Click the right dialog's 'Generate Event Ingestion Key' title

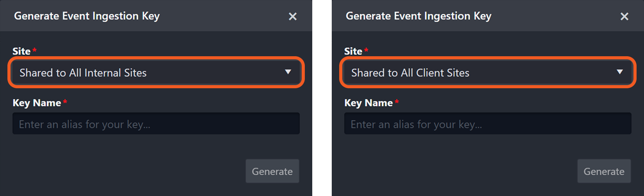pyautogui.click(x=418, y=16)
